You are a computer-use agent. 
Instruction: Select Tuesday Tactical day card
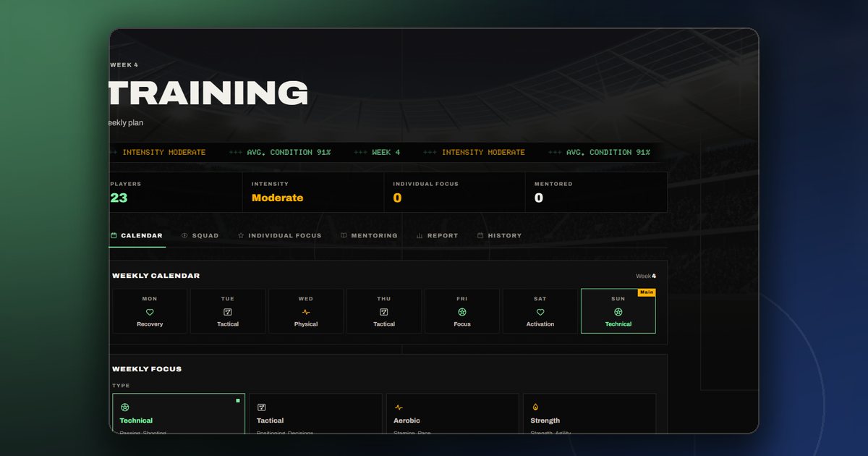click(x=228, y=311)
